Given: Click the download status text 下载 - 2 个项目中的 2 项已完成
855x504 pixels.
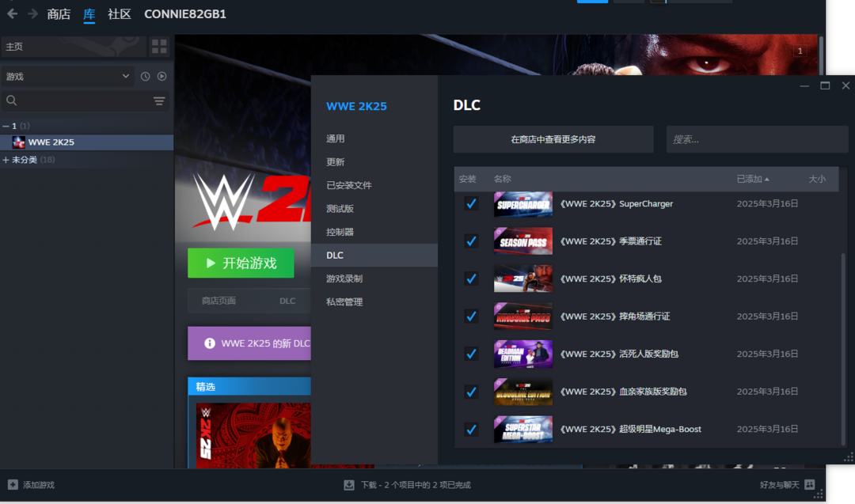Looking at the screenshot, I should pyautogui.click(x=416, y=485).
